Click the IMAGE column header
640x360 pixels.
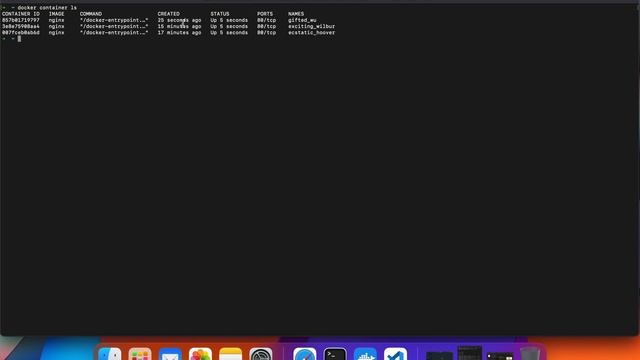(56, 14)
